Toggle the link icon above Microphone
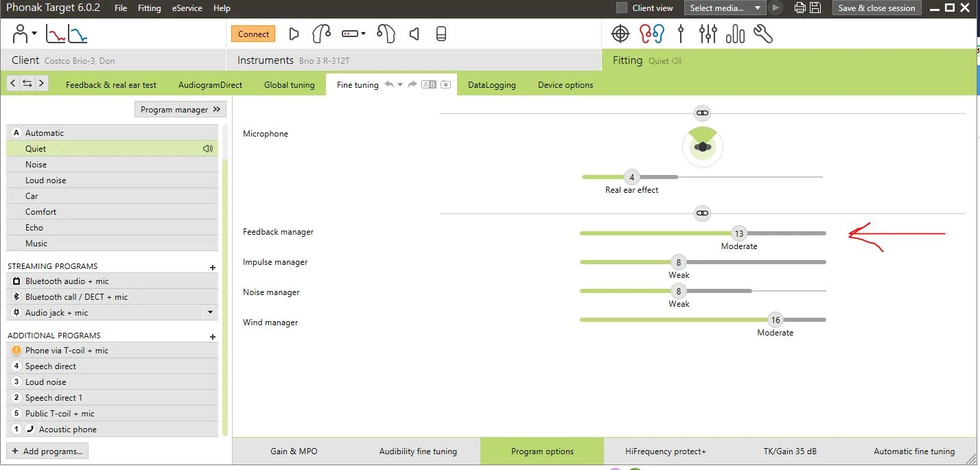 702,113
